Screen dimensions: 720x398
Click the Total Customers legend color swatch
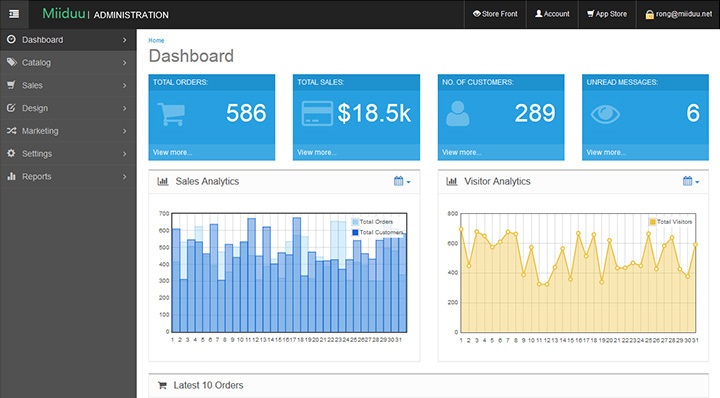click(x=355, y=232)
